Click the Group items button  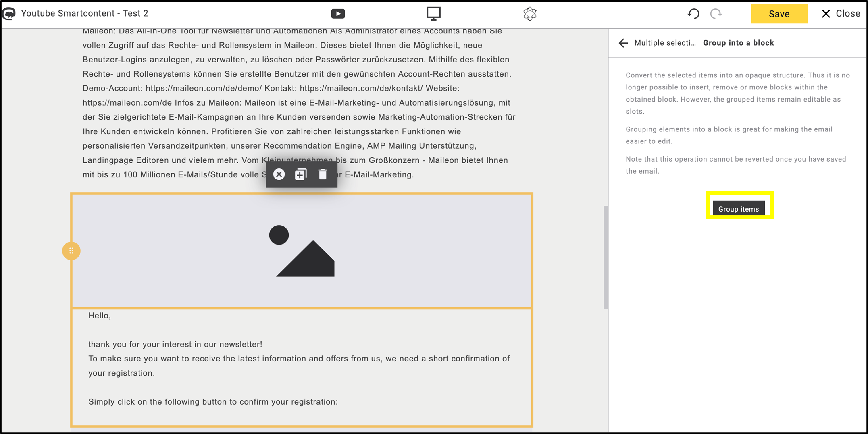[739, 209]
